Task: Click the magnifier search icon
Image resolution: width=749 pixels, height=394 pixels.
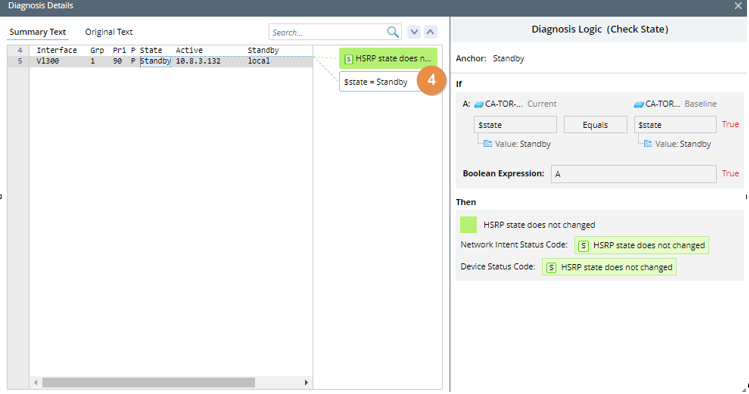Action: click(393, 32)
